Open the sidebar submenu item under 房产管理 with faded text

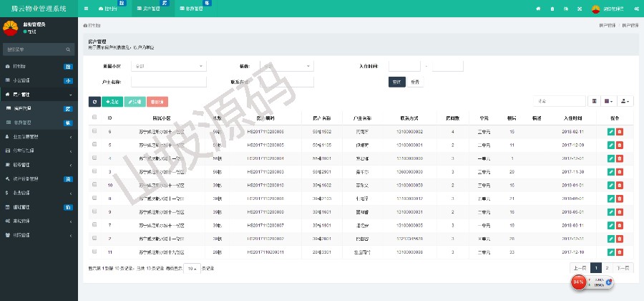tap(39, 123)
